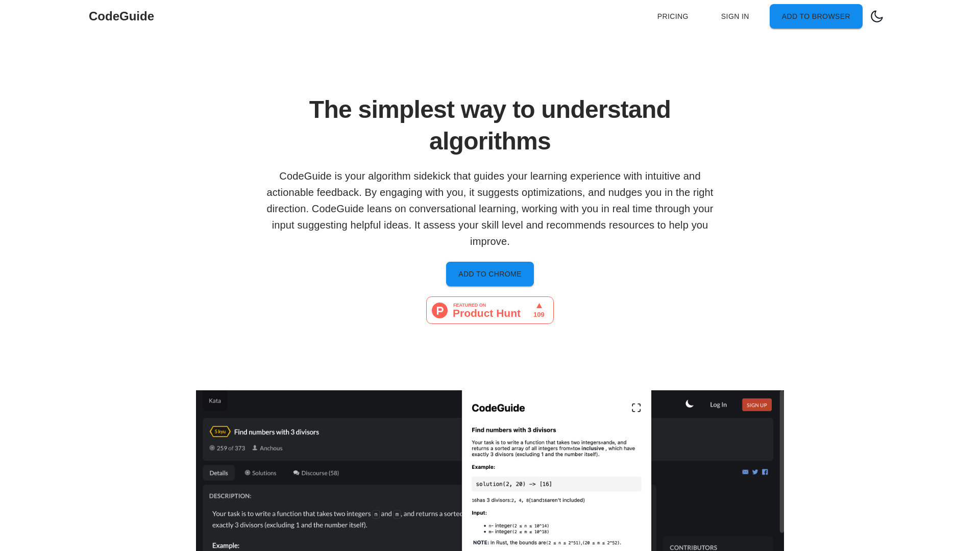Click ADD TO CHROME button on homepage
This screenshot has height=551, width=980.
click(490, 274)
